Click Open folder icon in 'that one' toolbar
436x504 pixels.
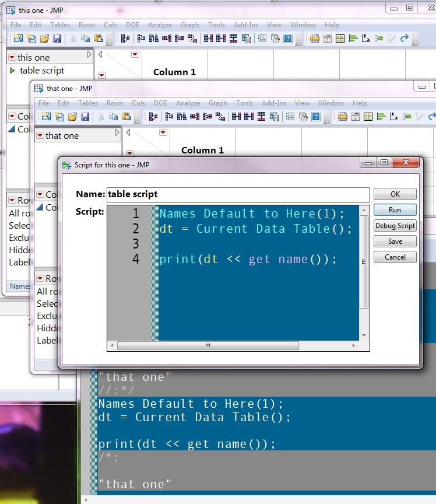[x=73, y=117]
